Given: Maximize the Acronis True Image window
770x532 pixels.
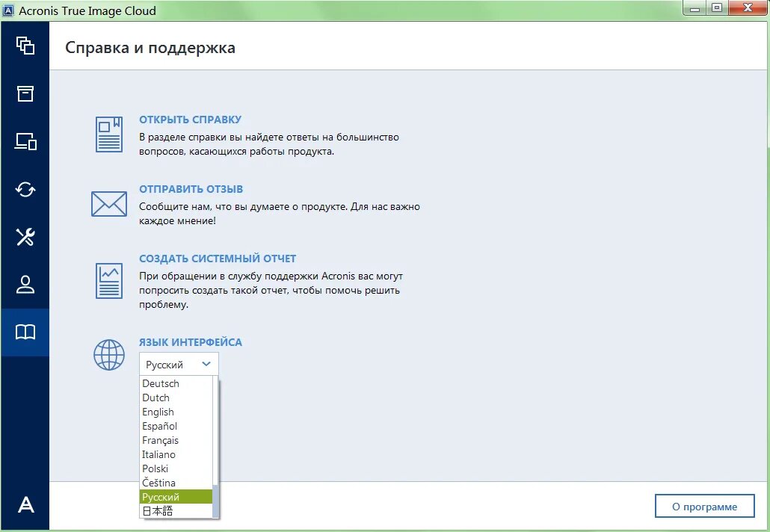Looking at the screenshot, I should (717, 8).
